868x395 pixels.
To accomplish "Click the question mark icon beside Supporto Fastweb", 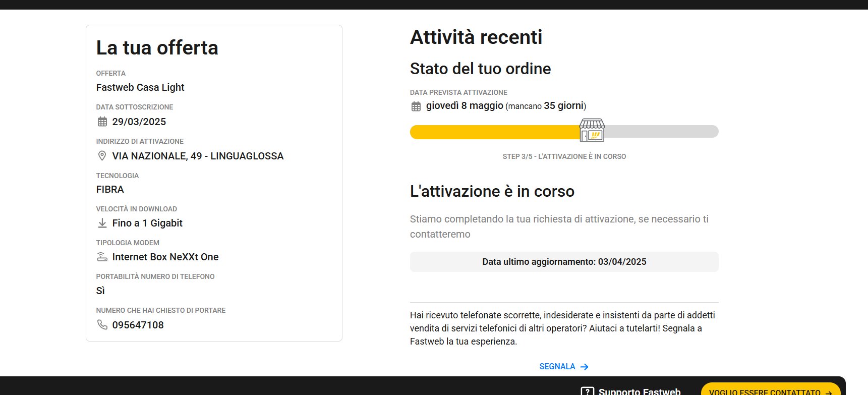I will [x=587, y=391].
